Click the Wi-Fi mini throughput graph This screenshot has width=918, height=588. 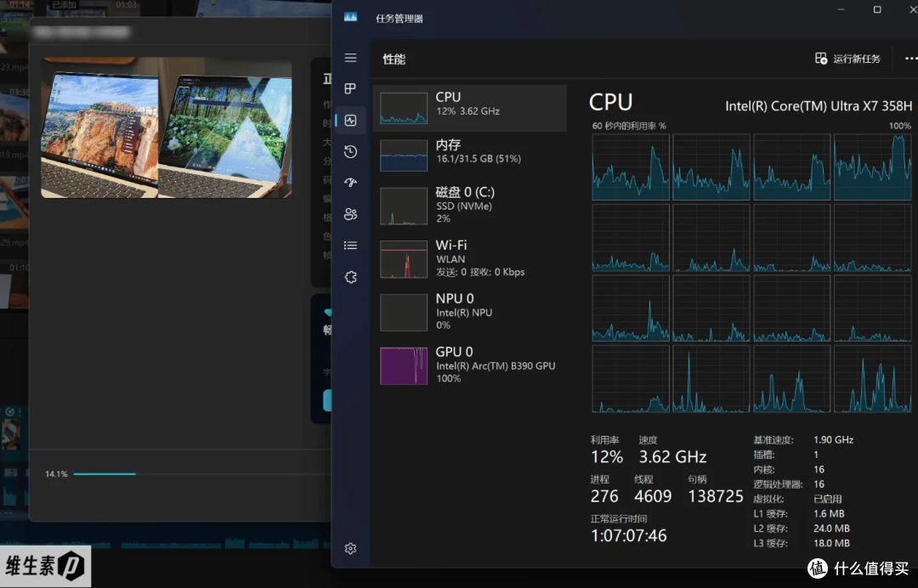click(404, 259)
